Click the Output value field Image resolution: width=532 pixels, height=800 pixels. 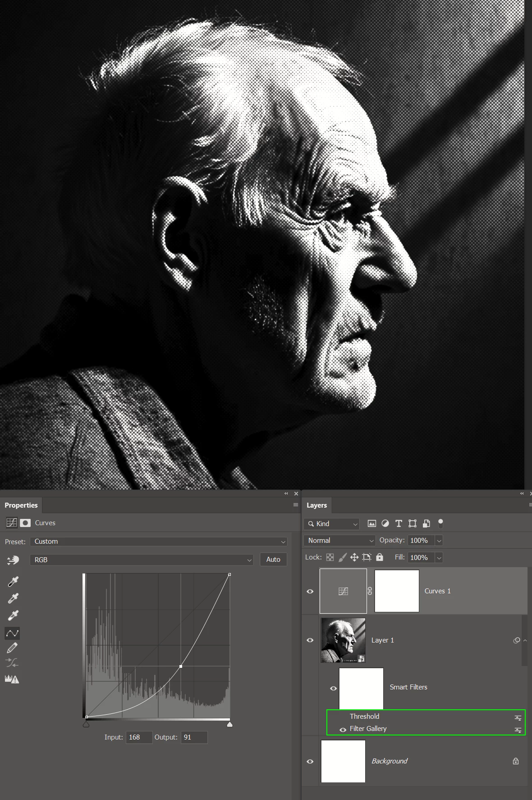pos(194,737)
